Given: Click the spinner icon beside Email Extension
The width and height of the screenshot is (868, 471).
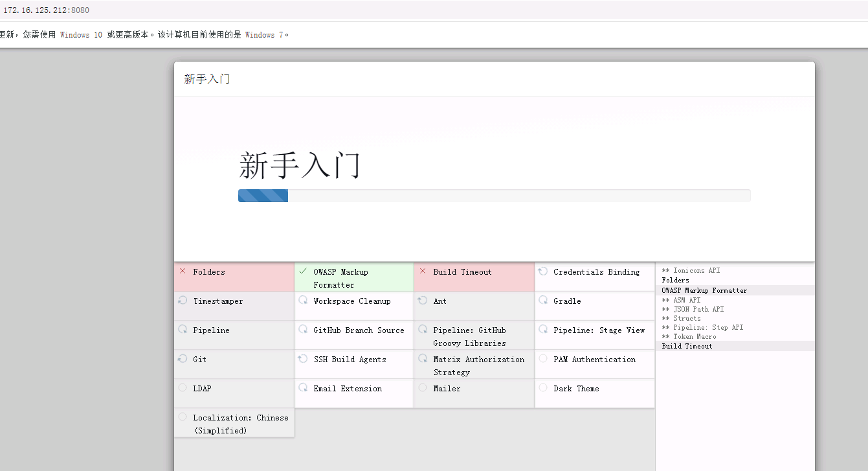Looking at the screenshot, I should (303, 388).
